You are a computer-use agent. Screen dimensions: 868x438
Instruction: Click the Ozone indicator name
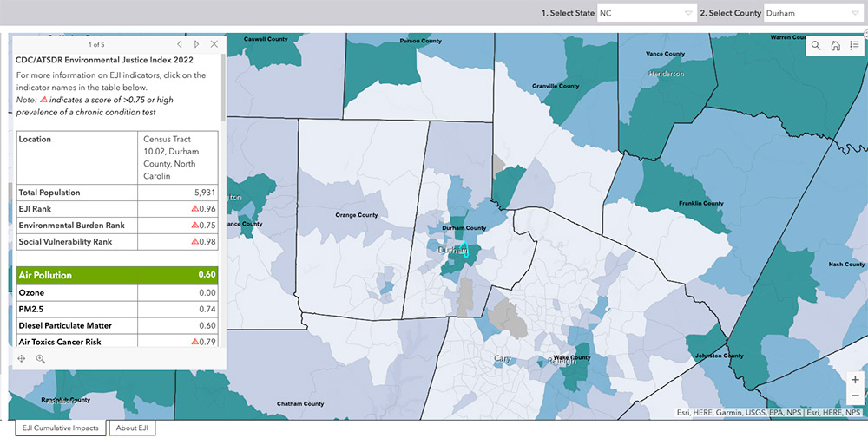pyautogui.click(x=31, y=293)
